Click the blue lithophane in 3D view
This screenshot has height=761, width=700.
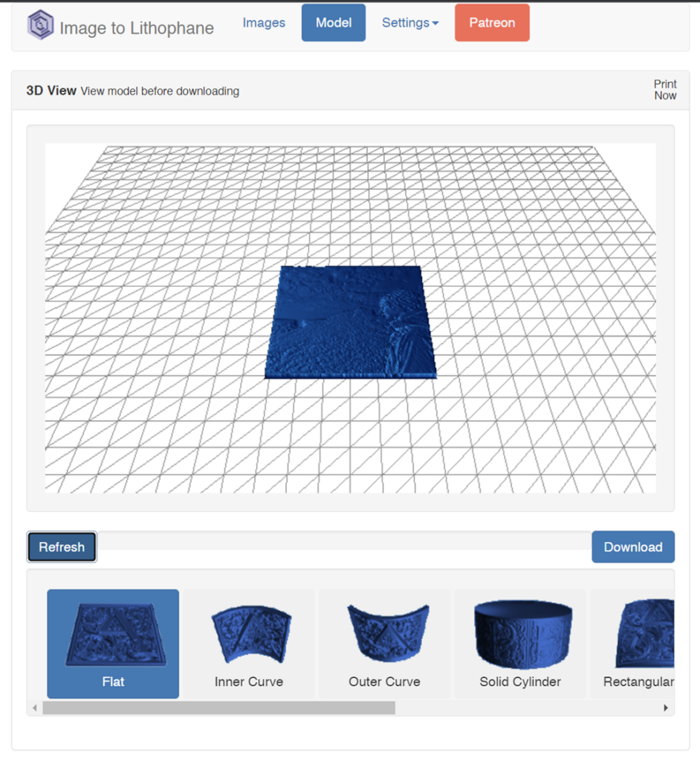click(351, 323)
